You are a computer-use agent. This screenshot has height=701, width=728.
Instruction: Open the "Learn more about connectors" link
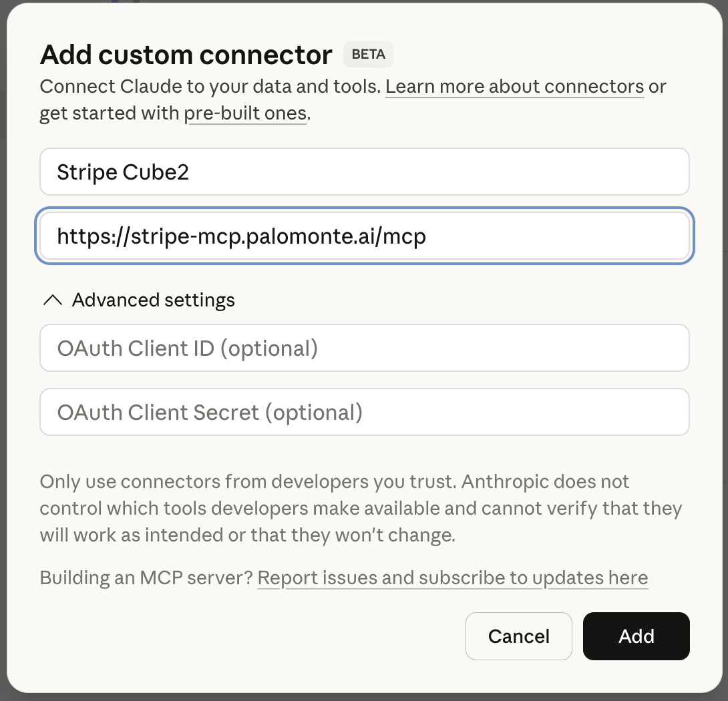point(514,86)
